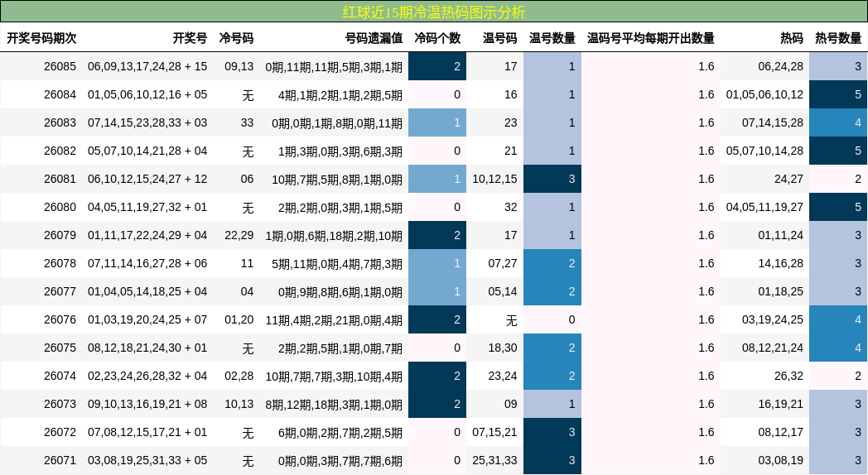Select issue number 26071
This screenshot has width=868, height=475.
pyautogui.click(x=60, y=461)
